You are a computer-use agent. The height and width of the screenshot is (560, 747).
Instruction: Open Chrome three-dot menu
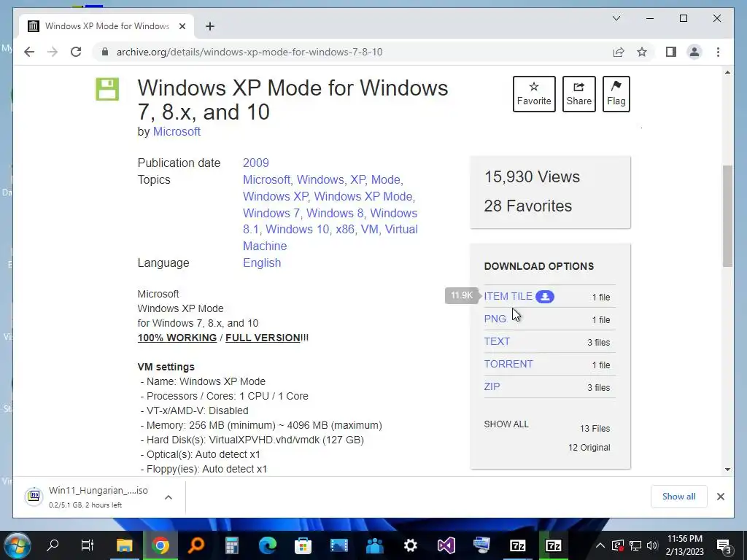pyautogui.click(x=718, y=52)
